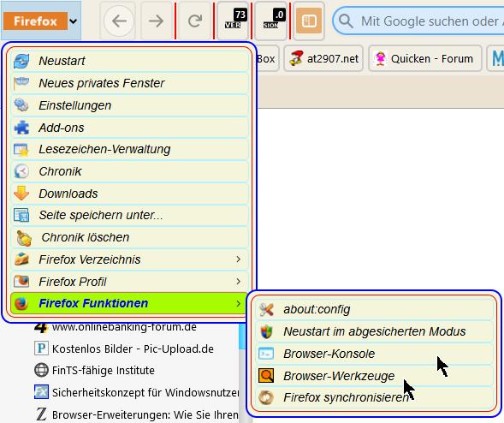Select Neustart im abgesicherten Modus

tap(375, 331)
